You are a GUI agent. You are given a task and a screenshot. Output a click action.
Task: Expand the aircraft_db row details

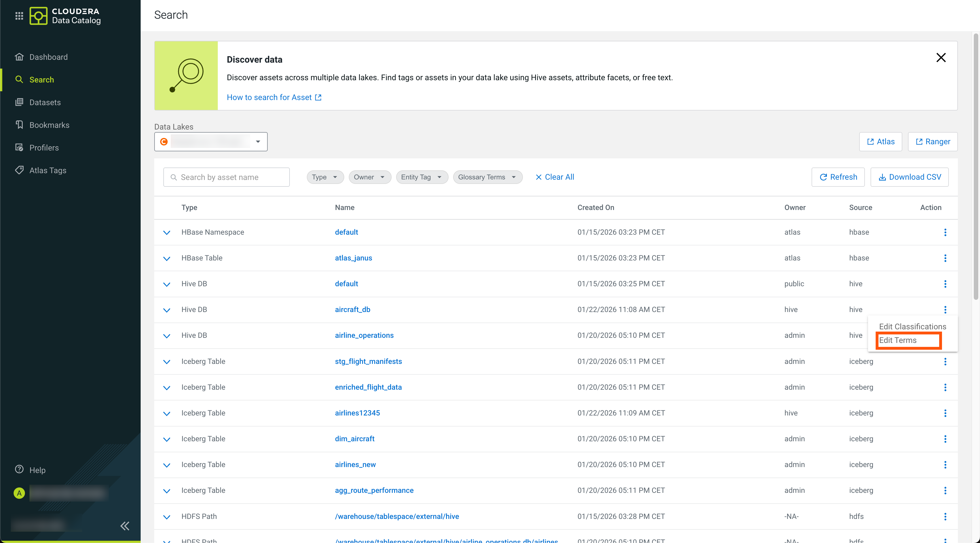(x=167, y=310)
